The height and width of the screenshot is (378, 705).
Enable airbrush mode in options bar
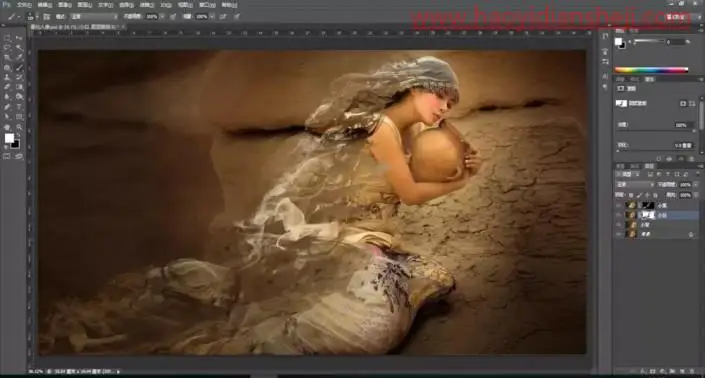tap(223, 17)
